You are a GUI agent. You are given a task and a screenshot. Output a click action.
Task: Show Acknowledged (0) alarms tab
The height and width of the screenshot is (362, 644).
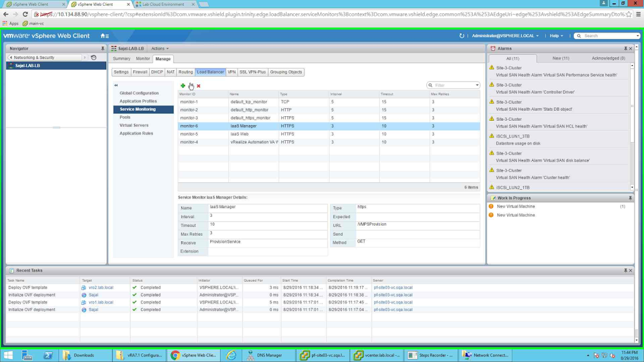608,58
